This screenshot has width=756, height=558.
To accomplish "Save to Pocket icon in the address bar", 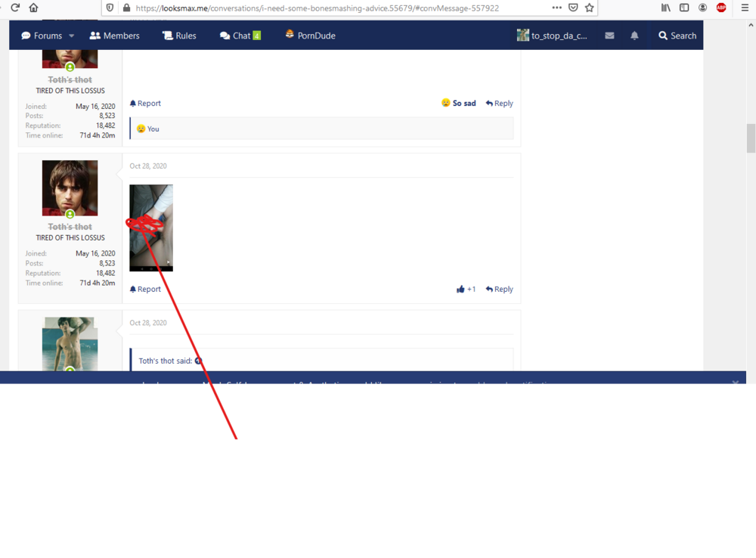I will tap(573, 8).
